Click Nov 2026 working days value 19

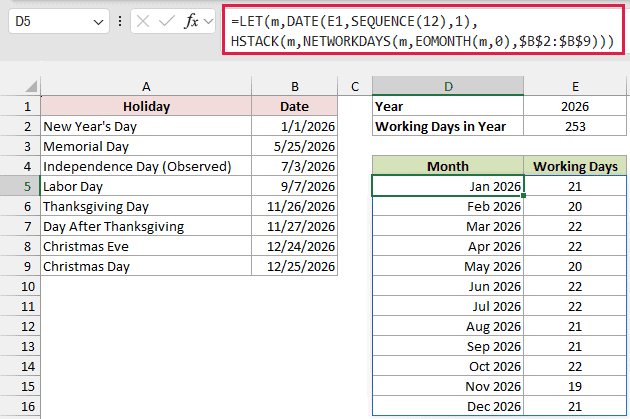click(575, 386)
